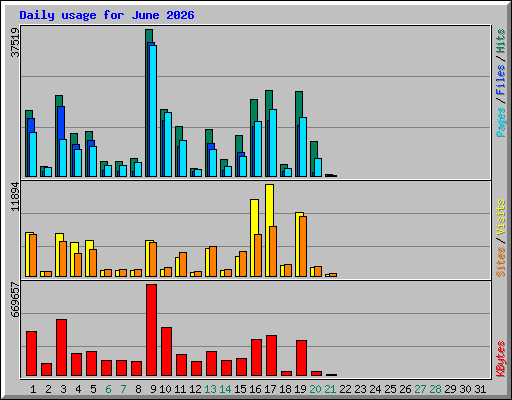Click the chart title 'Daily usage for June 2026'
The width and height of the screenshot is (512, 400).
coord(107,15)
